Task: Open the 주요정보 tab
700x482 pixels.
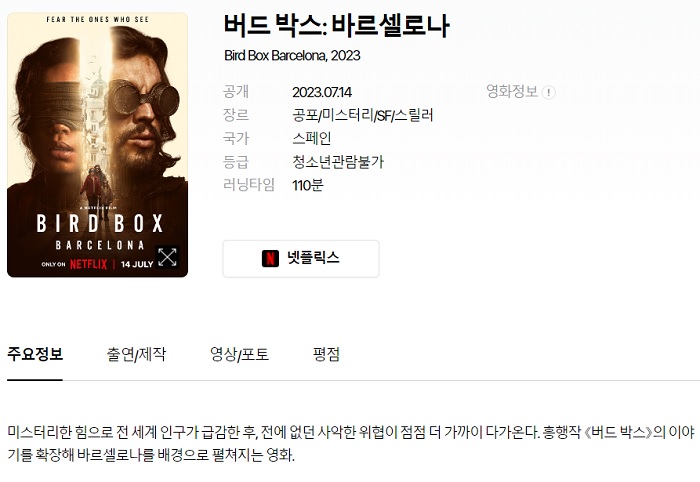Action: coord(35,354)
